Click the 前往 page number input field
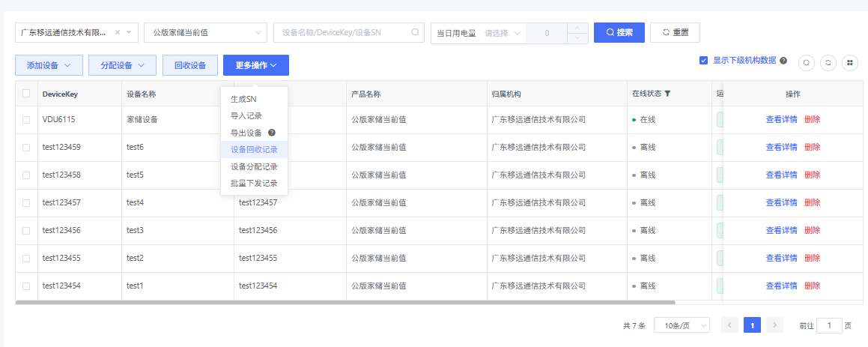 829,325
